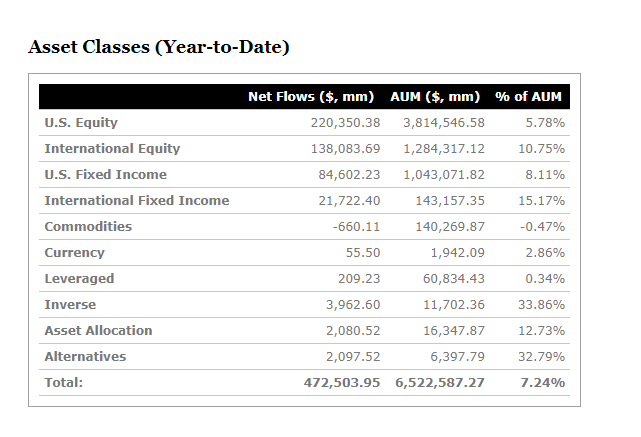Select the Asset Classes (Year-to-Date) heading
641x437 pixels.
159,47
